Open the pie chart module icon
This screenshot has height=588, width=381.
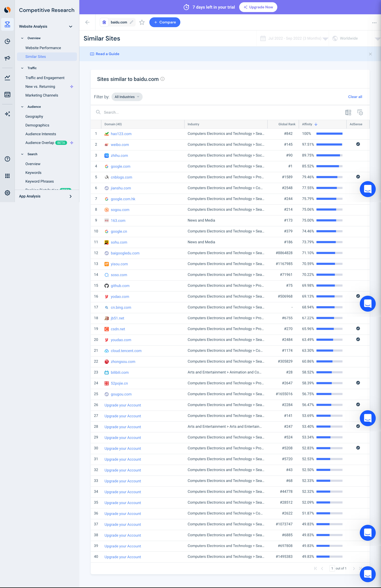click(x=7, y=41)
